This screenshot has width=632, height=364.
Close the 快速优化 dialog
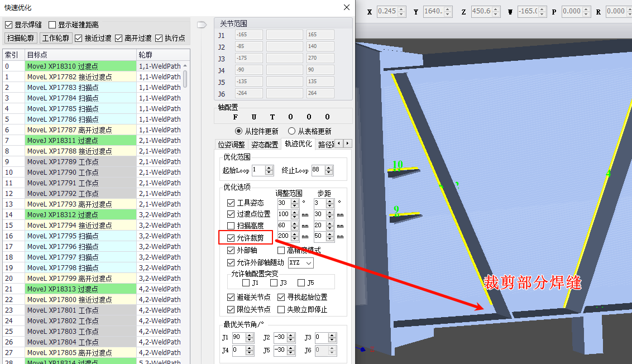point(347,7)
